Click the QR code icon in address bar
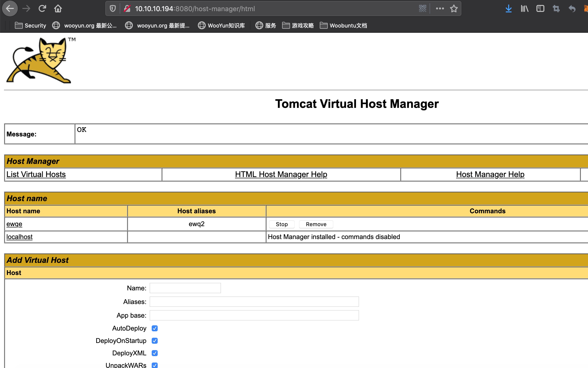 tap(422, 9)
